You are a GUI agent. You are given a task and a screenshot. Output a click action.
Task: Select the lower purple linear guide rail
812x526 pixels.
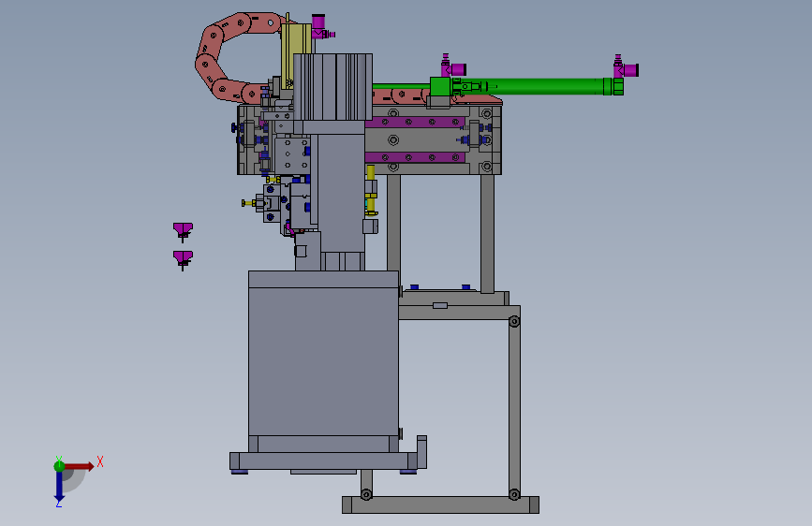click(x=415, y=157)
